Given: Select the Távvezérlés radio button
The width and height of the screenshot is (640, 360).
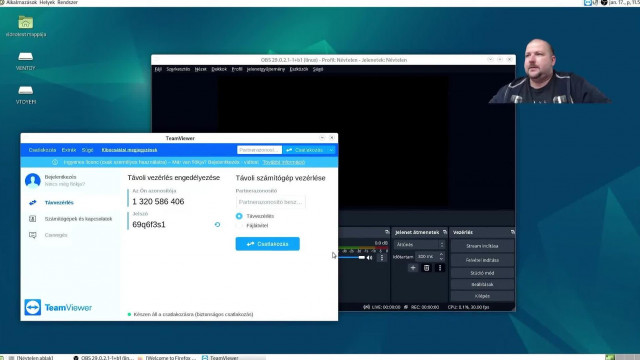Looking at the screenshot, I should coord(239,216).
